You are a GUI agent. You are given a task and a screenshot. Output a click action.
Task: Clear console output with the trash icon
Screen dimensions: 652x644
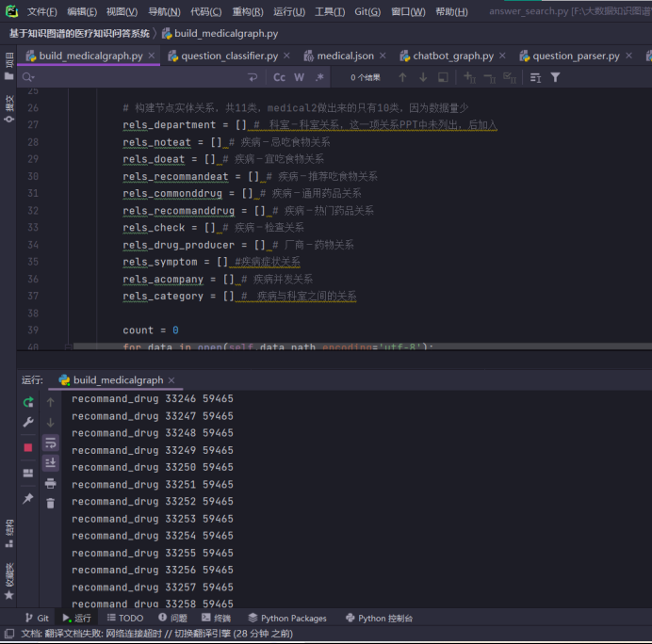[51, 504]
